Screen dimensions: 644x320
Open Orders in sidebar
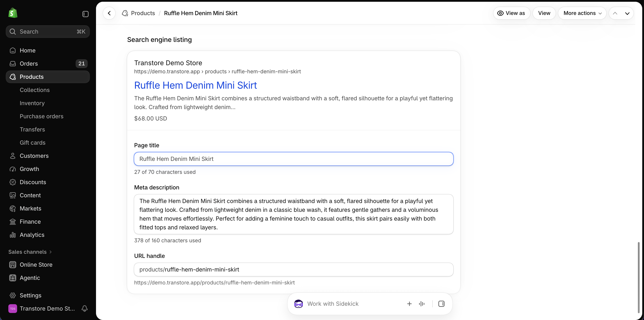coord(48,64)
